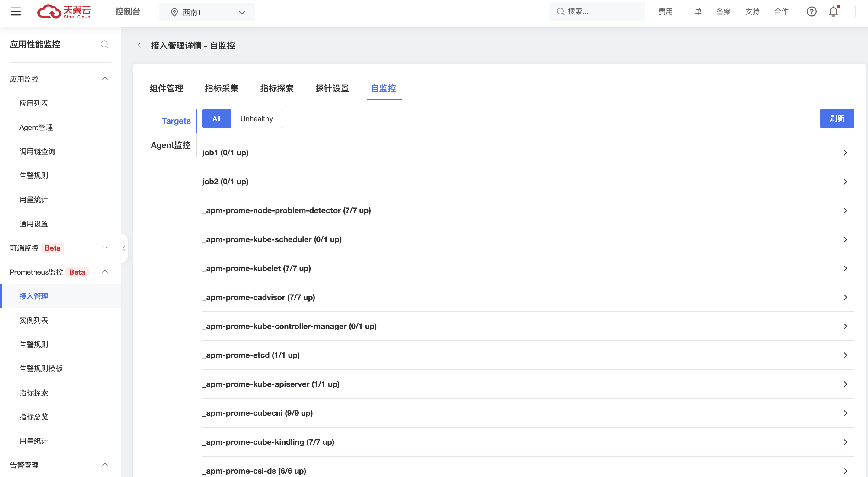The image size is (868, 477).
Task: Collapse the Prometheus监控 section
Action: pos(105,272)
